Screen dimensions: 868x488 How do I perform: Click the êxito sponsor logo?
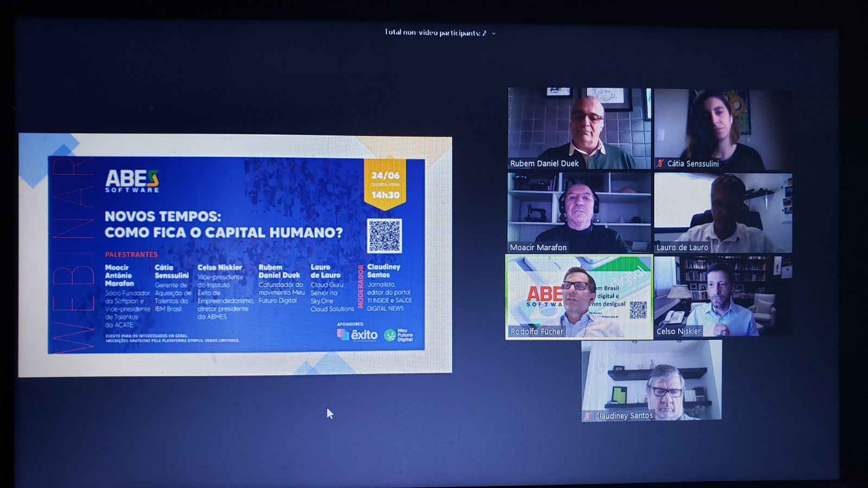point(357,335)
